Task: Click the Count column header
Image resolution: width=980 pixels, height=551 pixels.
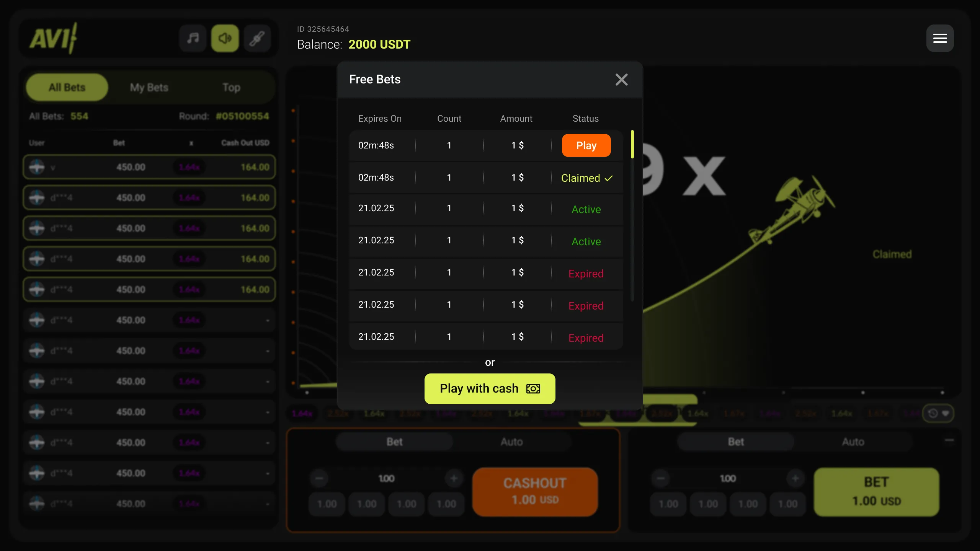Action: click(449, 119)
